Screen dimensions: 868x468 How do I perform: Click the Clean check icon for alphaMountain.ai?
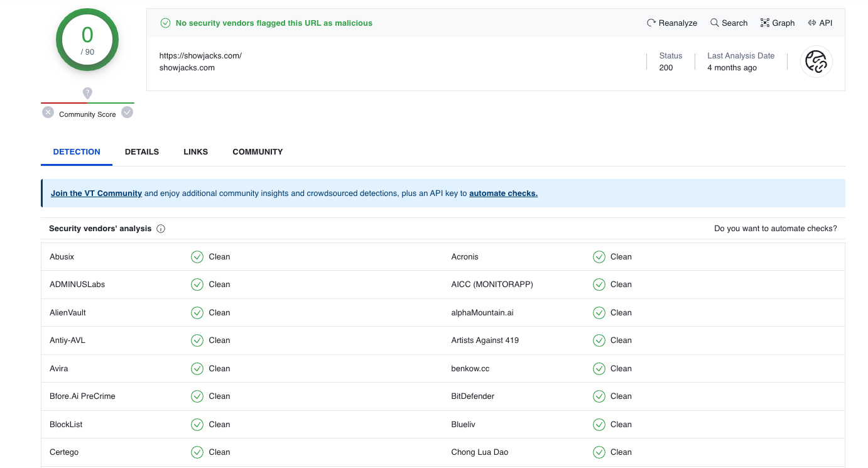tap(599, 312)
